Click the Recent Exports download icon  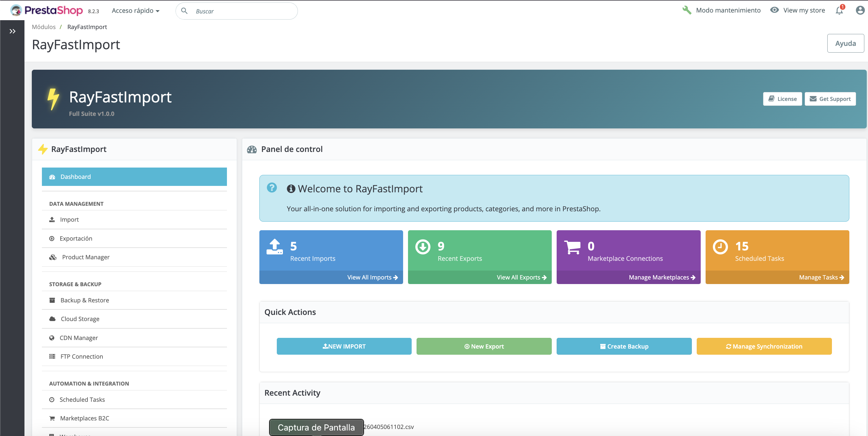[423, 247]
